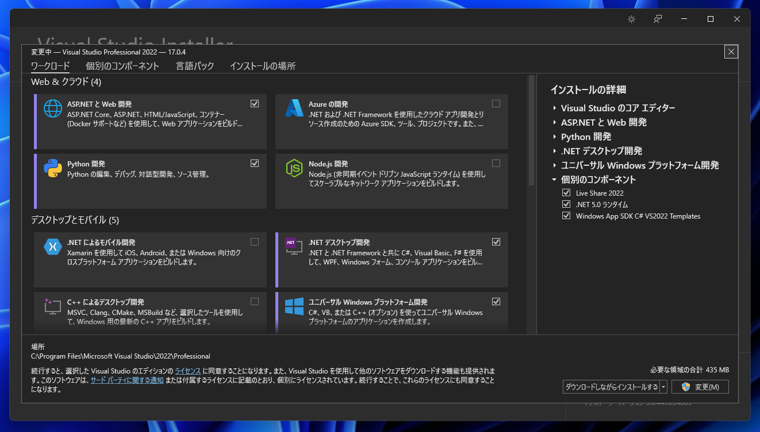
Task: Click the Xamarin .NET mobile icon
Action: coord(53,246)
